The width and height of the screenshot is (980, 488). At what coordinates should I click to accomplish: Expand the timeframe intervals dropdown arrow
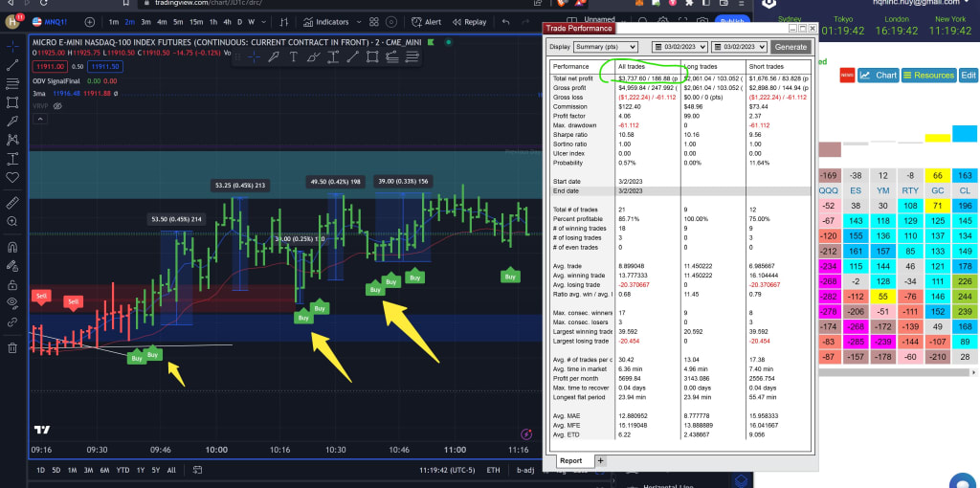(x=264, y=22)
